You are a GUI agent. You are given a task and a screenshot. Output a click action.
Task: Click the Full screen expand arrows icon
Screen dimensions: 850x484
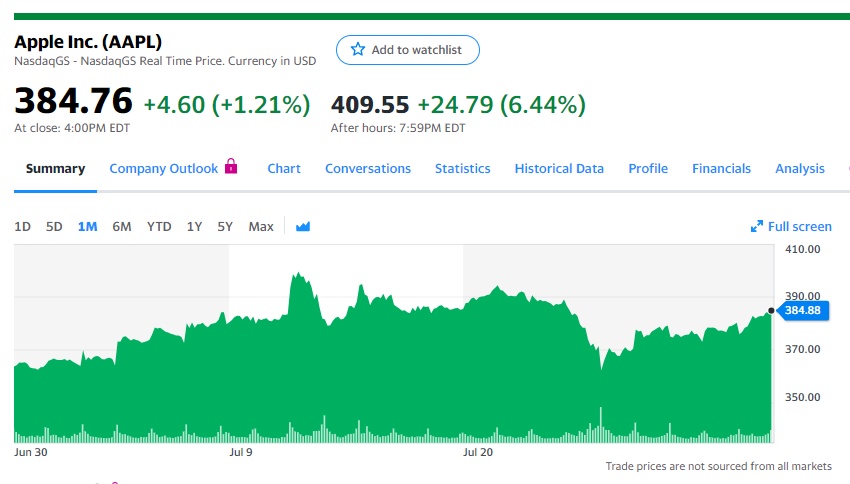pos(757,227)
